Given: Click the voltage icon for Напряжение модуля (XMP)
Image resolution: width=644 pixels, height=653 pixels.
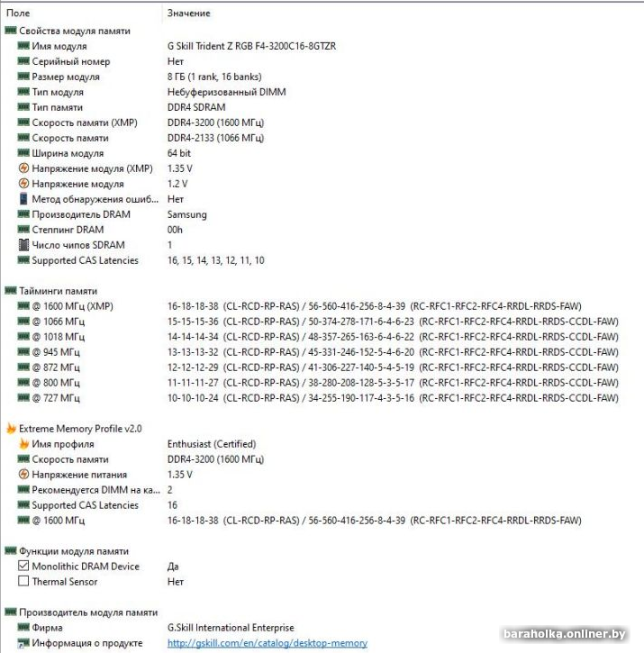Looking at the screenshot, I should click(x=23, y=168).
